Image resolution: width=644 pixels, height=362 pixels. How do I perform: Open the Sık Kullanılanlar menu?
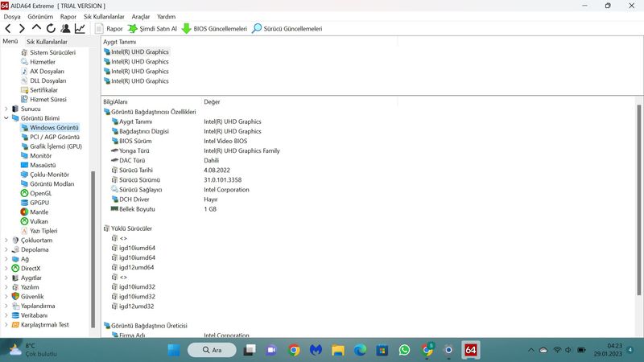coord(104,16)
